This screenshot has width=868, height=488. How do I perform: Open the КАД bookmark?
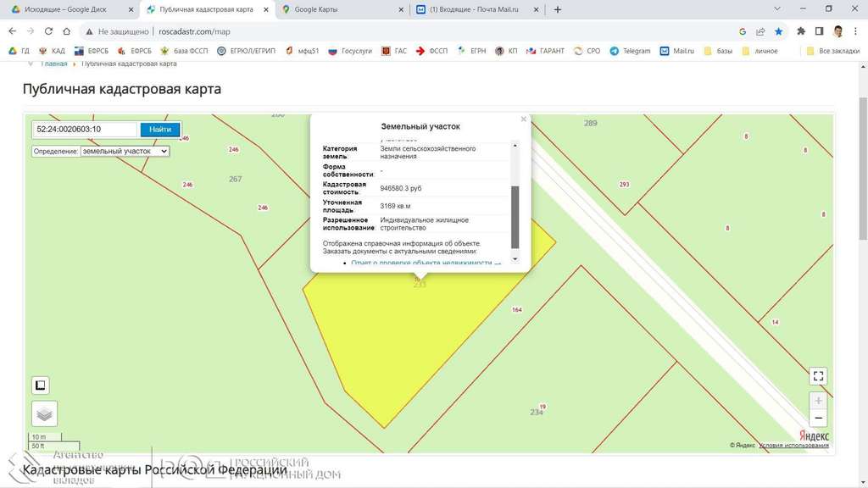tap(52, 51)
